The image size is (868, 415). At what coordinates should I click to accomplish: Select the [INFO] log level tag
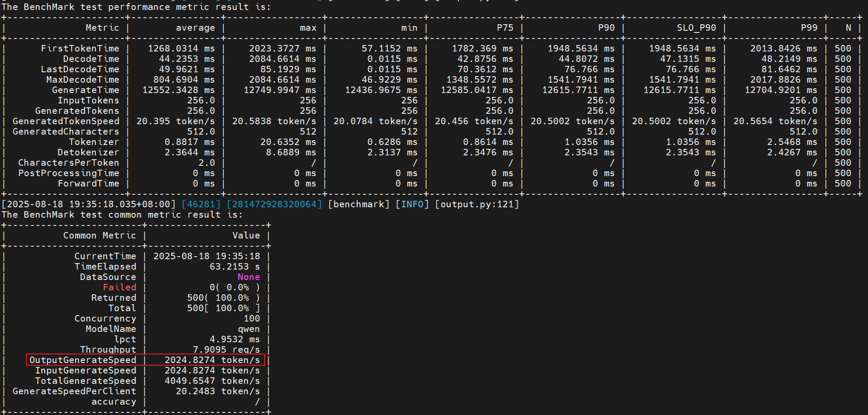tap(412, 204)
